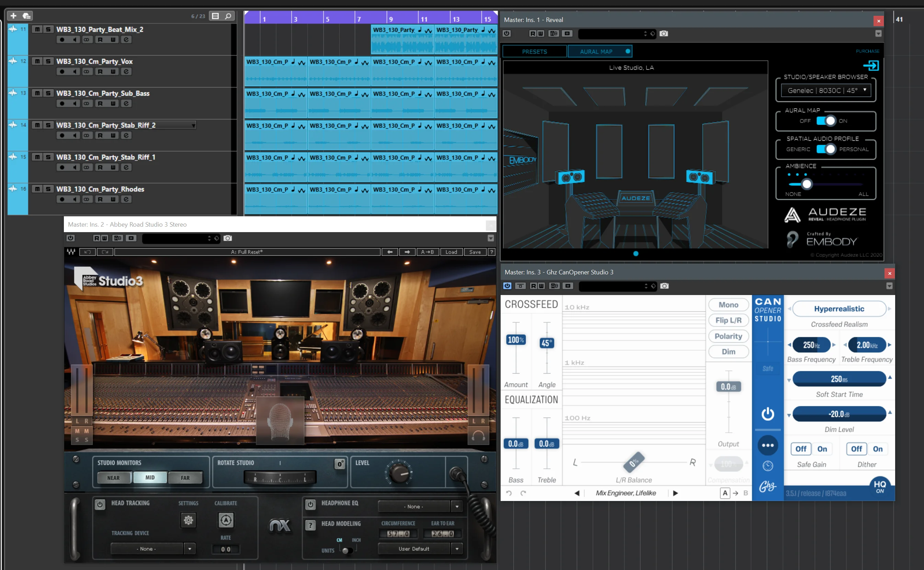Open the Tracking Device None dropdown
The image size is (924, 570).
pyautogui.click(x=152, y=548)
